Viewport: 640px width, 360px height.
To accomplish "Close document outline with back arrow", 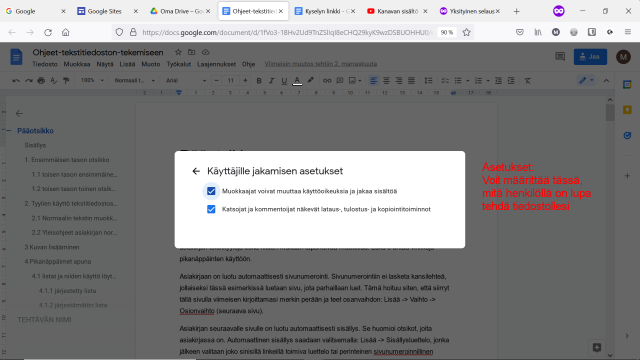I will [x=19, y=113].
